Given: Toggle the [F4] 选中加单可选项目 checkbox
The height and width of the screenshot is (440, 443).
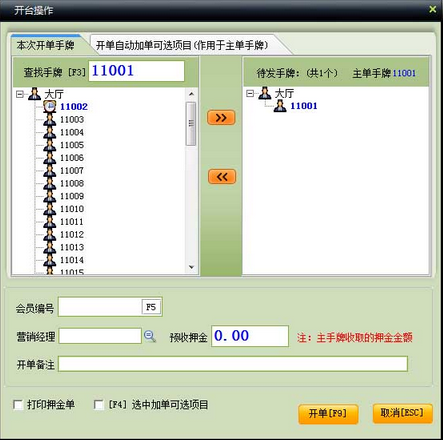Looking at the screenshot, I should click(x=99, y=405).
